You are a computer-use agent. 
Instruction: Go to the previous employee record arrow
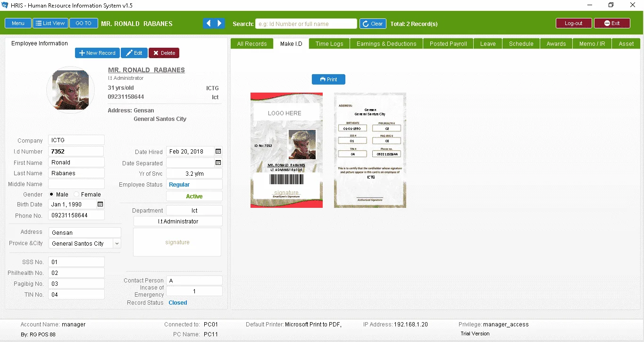[208, 23]
